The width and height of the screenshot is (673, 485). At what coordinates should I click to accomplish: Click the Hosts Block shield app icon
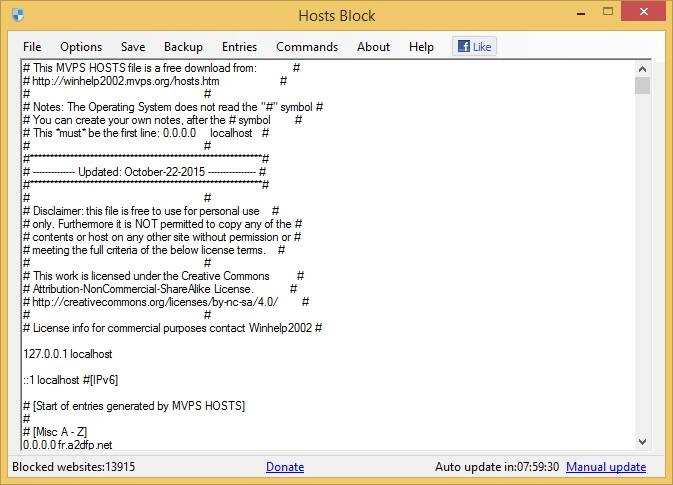pos(18,15)
